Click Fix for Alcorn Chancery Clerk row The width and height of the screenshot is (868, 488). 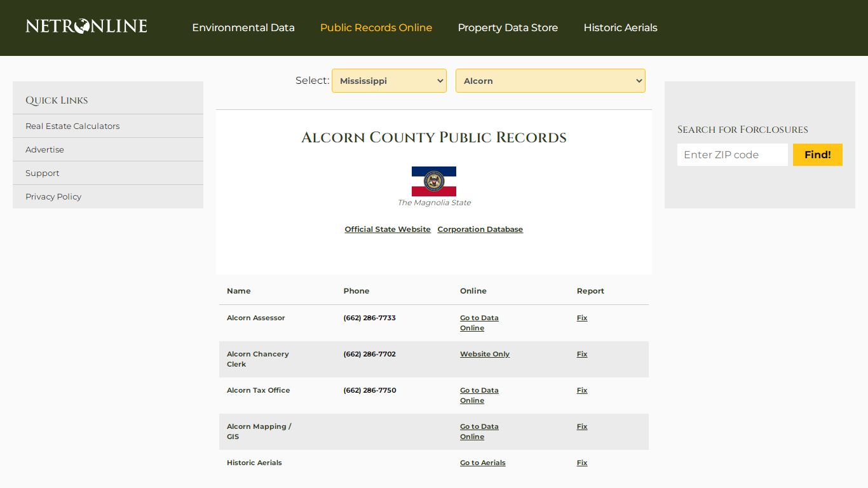(x=582, y=354)
